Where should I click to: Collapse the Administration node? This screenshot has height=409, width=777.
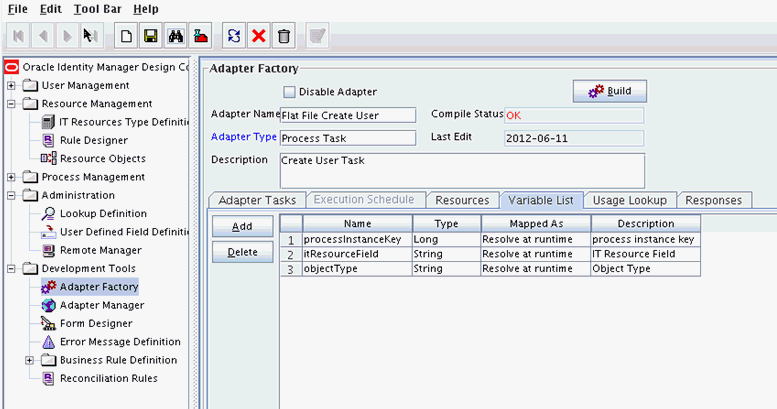[x=11, y=195]
